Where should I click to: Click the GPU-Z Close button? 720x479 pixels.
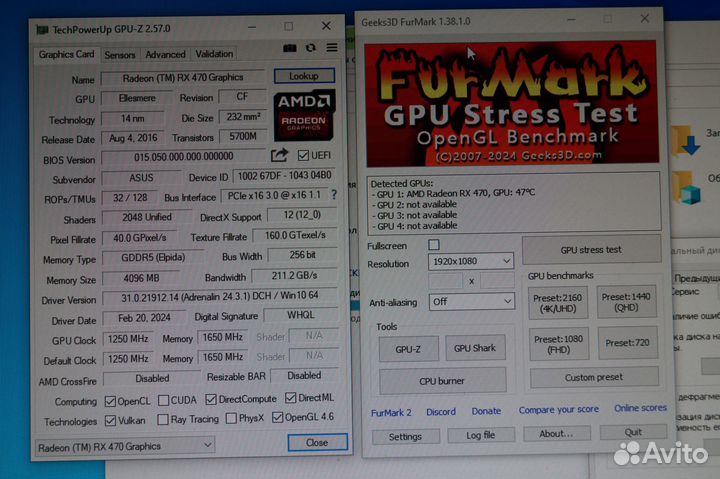(x=317, y=442)
